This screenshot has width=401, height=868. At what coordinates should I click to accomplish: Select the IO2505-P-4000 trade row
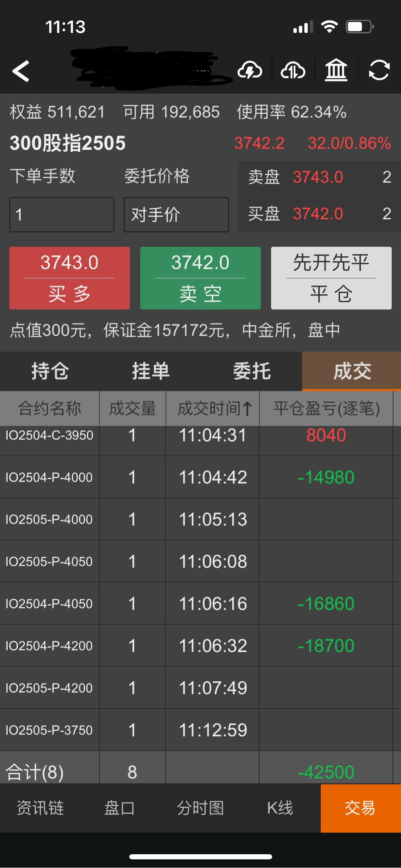pos(200,519)
